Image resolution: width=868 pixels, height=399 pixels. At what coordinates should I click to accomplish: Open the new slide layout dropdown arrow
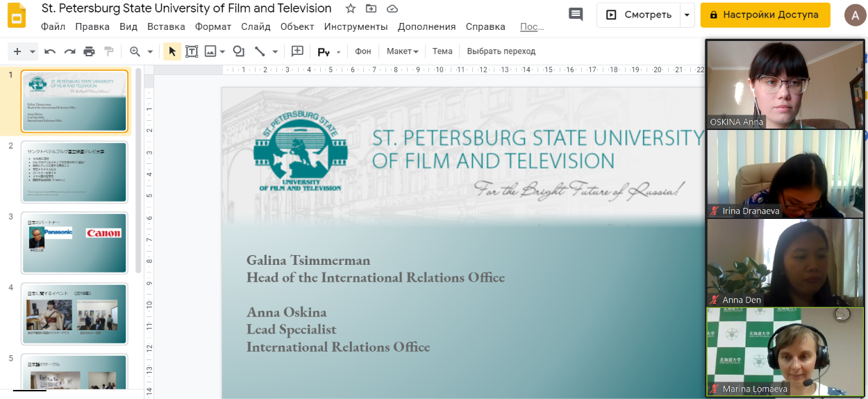point(33,52)
